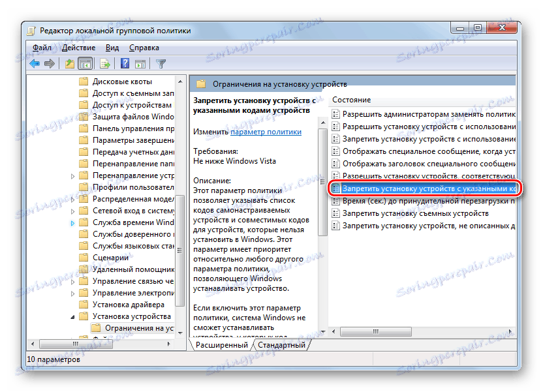Click the folder icon beside Дисковые квоты

[x=83, y=82]
